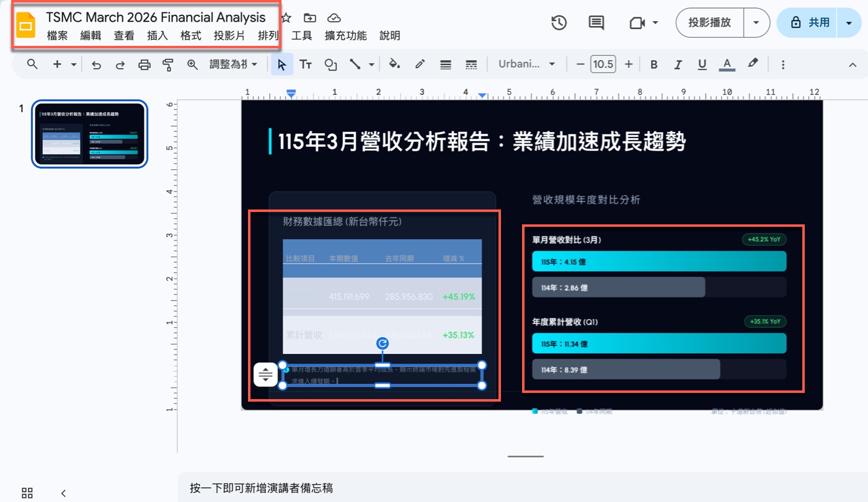Add a new slide plus button
The width and height of the screenshot is (868, 502).
(57, 64)
